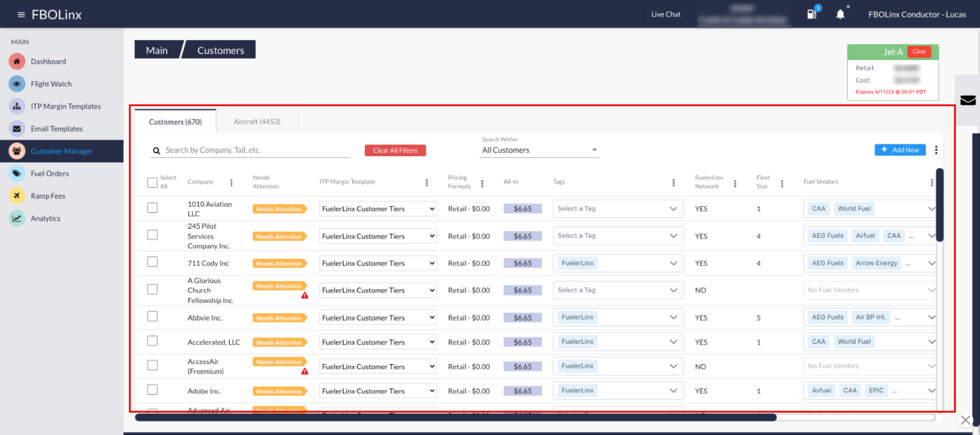Clear the Jet-A pricing card

click(919, 52)
